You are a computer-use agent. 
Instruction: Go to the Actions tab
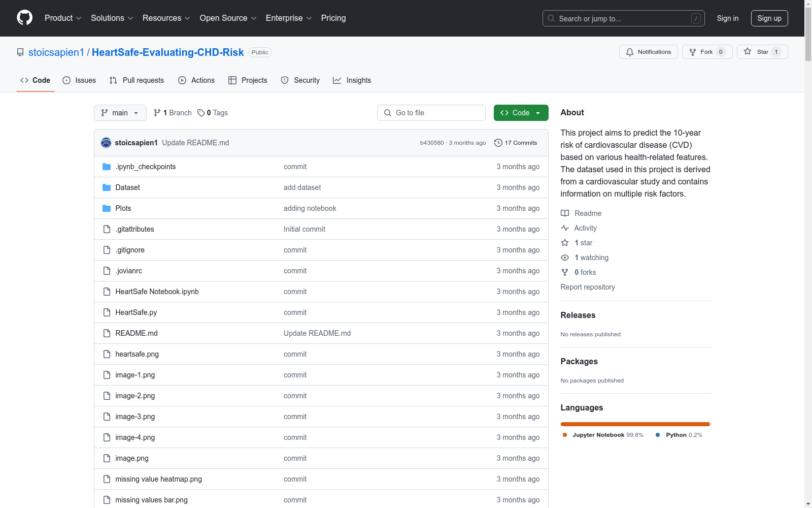(196, 80)
